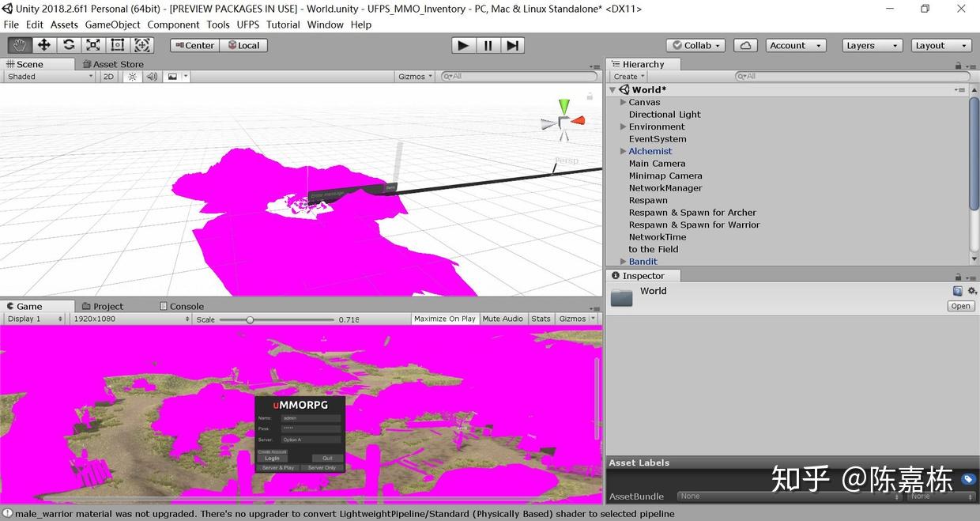Image resolution: width=980 pixels, height=521 pixels.
Task: Select the Hand tool
Action: [x=19, y=45]
